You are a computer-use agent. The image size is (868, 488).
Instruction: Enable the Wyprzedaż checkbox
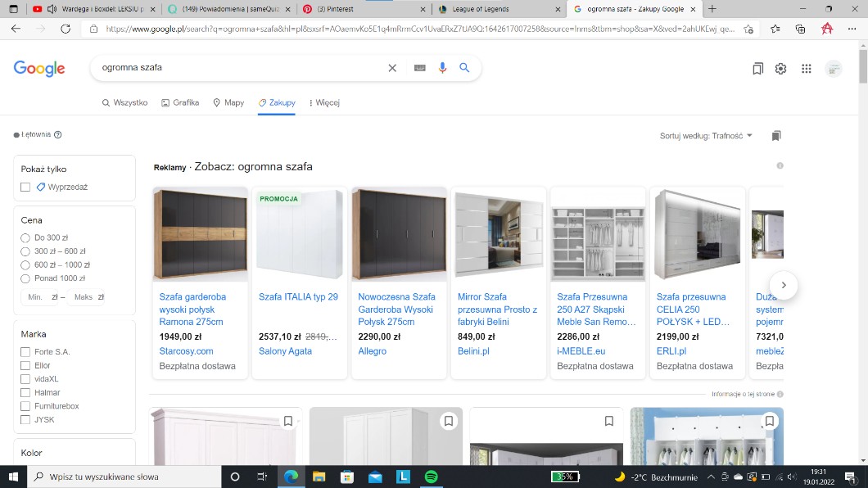tap(25, 187)
